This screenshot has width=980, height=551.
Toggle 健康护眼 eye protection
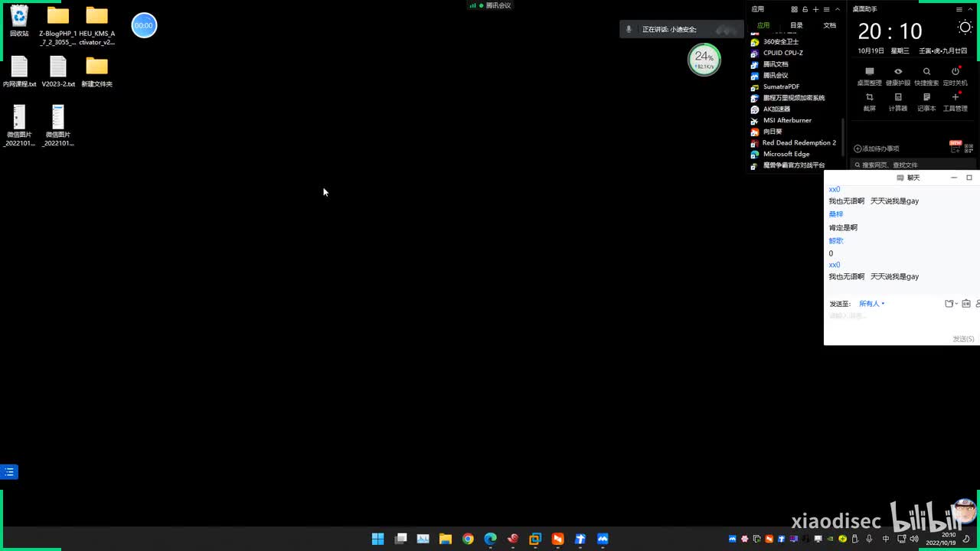[898, 76]
